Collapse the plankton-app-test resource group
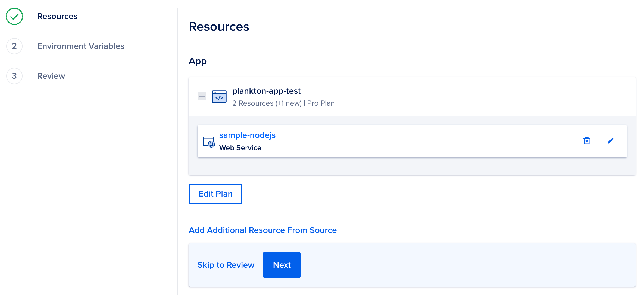This screenshot has width=644, height=297. [x=202, y=96]
